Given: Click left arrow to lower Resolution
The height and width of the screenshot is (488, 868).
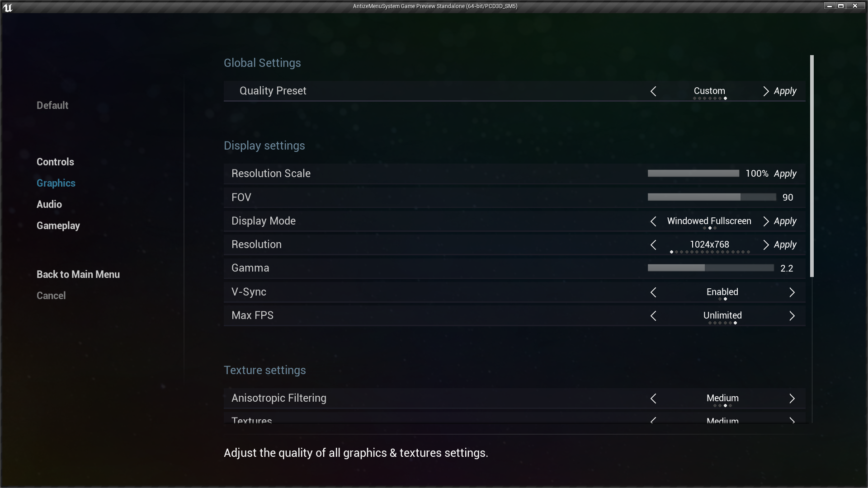Looking at the screenshot, I should pyautogui.click(x=653, y=245).
